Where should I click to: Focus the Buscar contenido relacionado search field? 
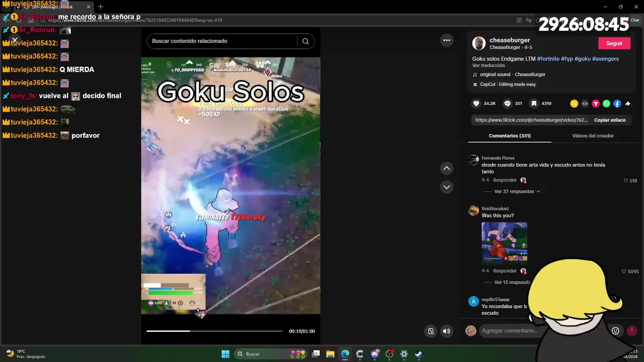224,41
